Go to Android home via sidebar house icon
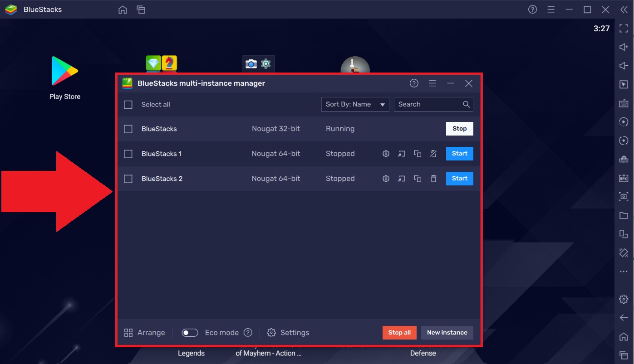 tap(624, 337)
